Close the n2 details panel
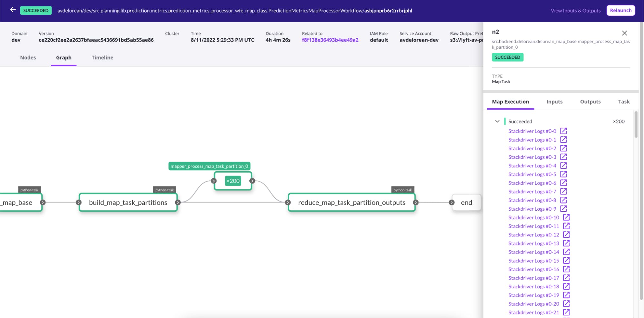 625,33
